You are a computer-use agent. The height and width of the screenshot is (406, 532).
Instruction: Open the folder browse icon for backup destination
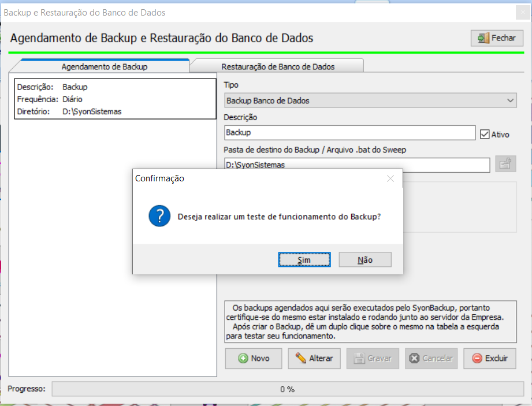pyautogui.click(x=505, y=165)
